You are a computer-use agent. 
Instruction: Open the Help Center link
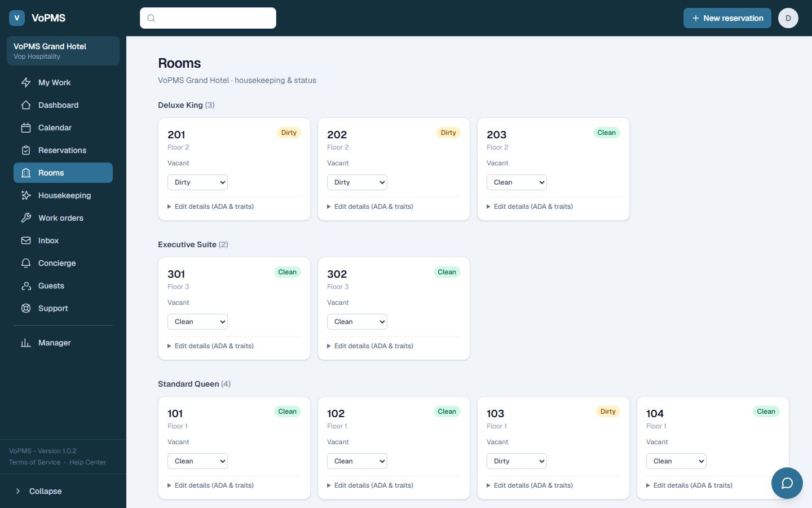87,462
